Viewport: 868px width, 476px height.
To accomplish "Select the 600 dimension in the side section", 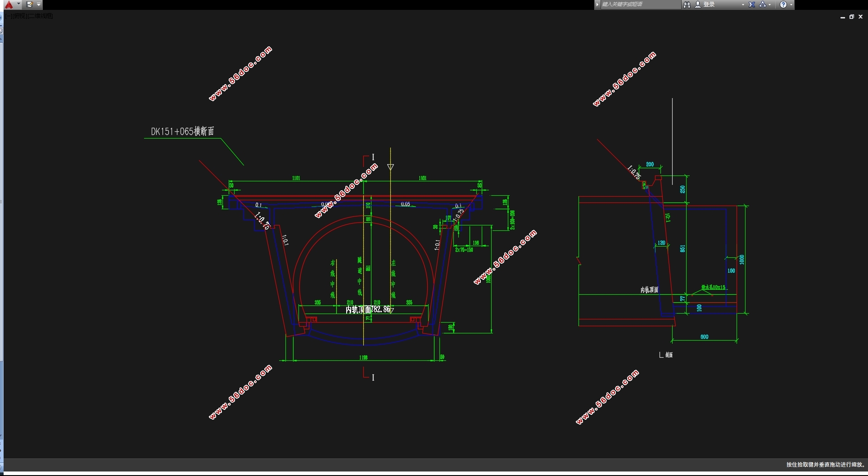I will tap(705, 337).
